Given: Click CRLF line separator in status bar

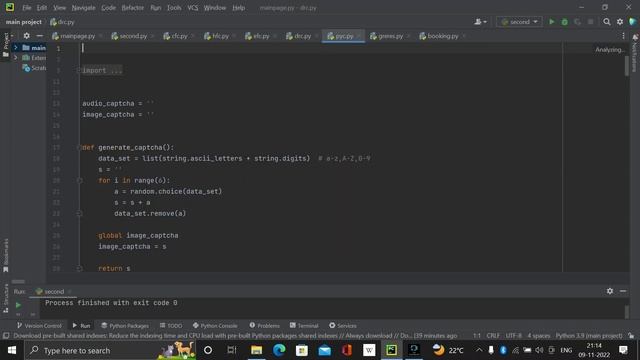Looking at the screenshot, I should (493, 336).
